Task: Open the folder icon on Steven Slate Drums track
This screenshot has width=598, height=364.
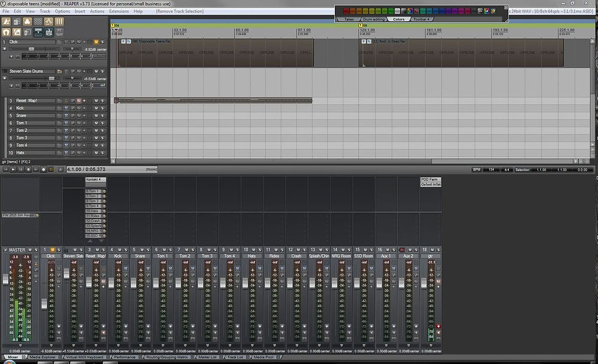Action: [59, 71]
